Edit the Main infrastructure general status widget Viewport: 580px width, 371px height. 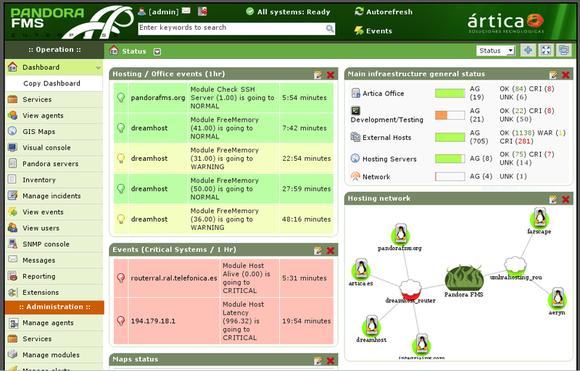pos(553,75)
